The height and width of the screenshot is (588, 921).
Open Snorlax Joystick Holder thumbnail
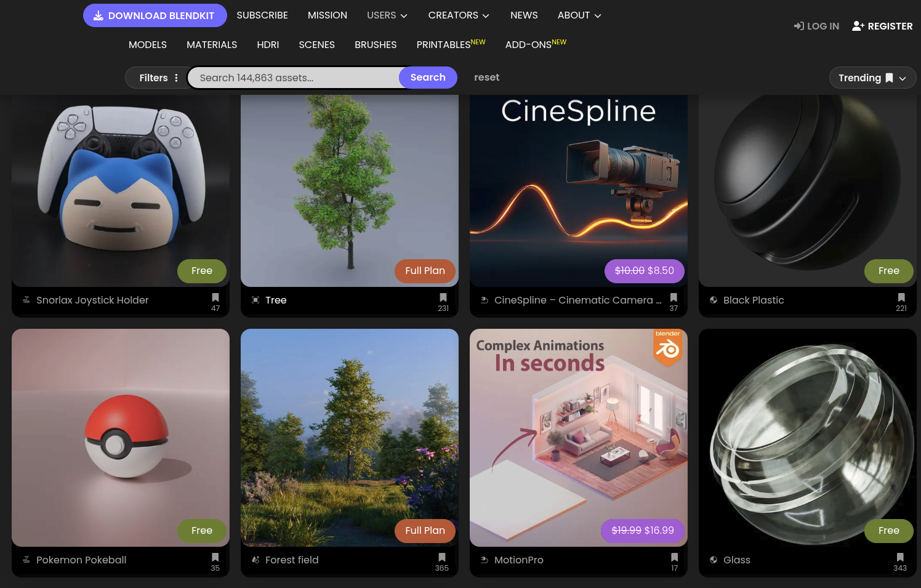click(121, 191)
